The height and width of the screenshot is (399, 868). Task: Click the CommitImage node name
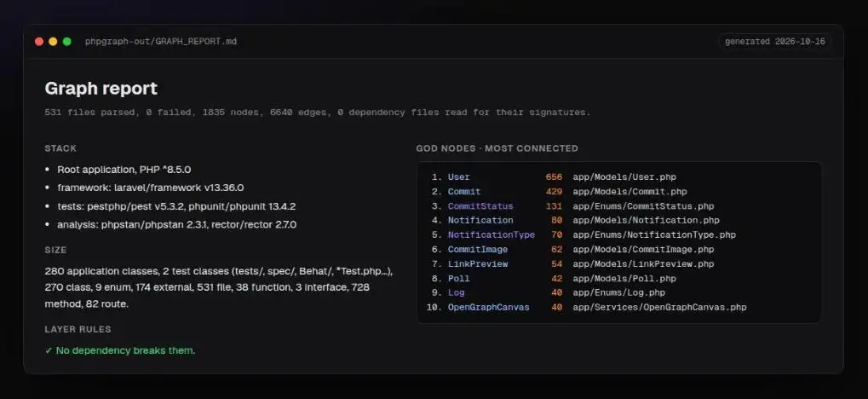(x=478, y=249)
